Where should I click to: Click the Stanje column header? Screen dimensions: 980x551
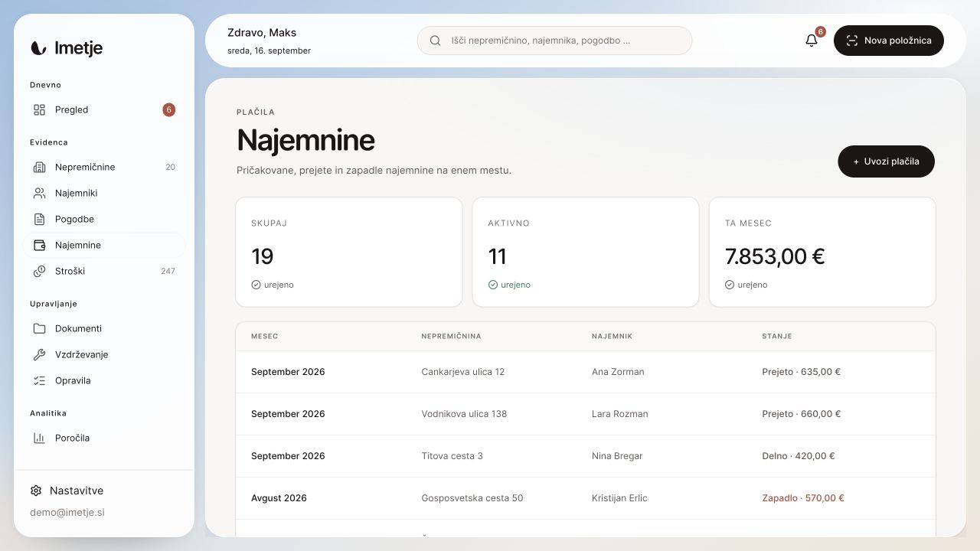pos(777,336)
